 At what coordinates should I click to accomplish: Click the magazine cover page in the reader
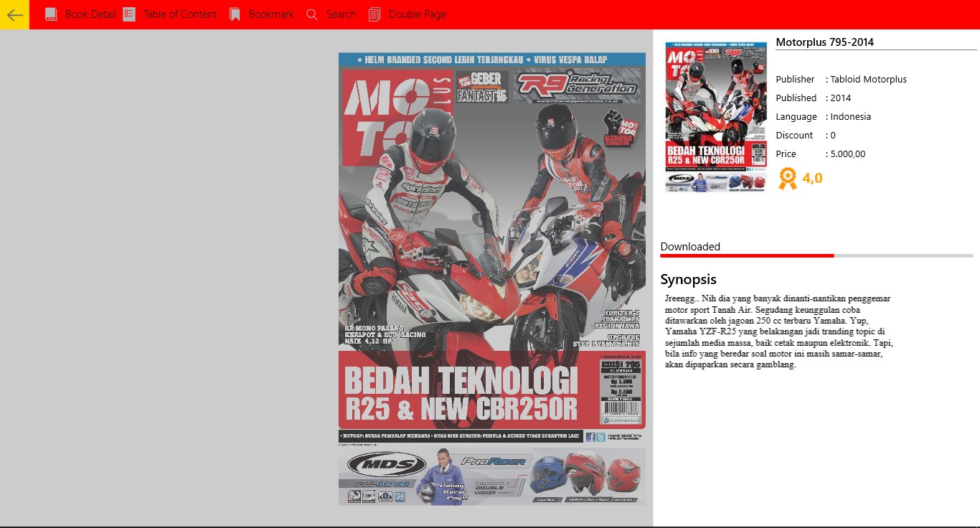tap(492, 278)
